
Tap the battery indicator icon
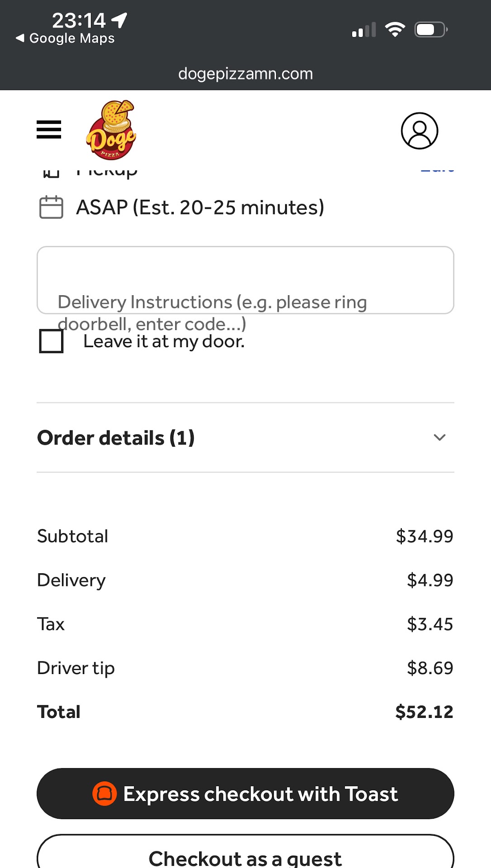pyautogui.click(x=431, y=30)
